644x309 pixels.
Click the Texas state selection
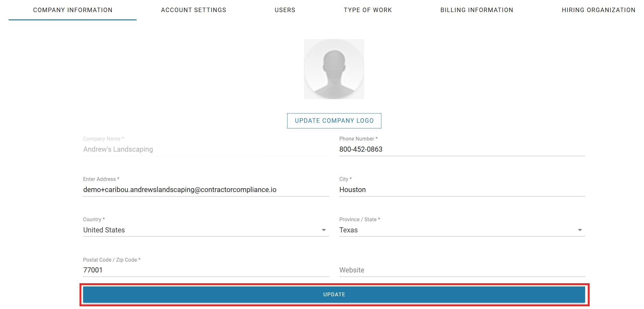pos(349,230)
